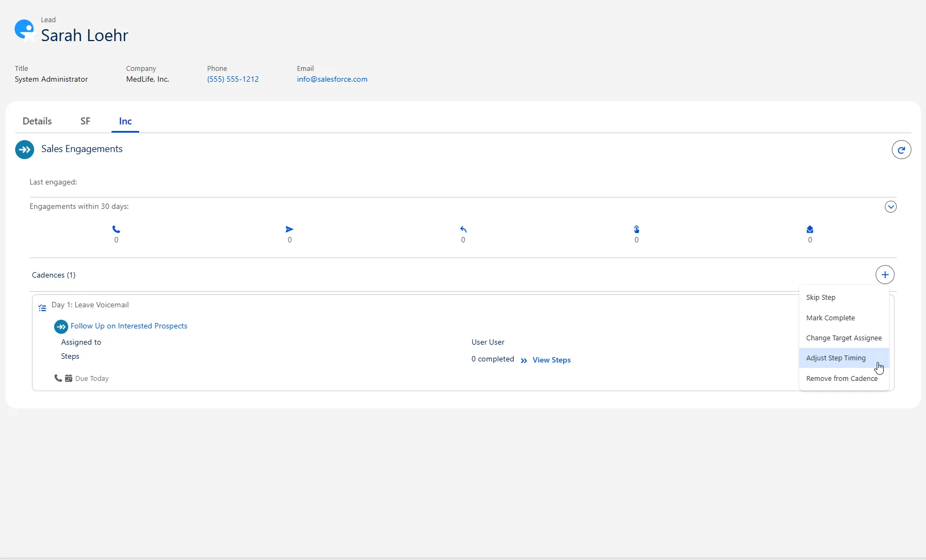Viewport: 926px width, 560px height.
Task: Click Remove from Cadence option
Action: click(x=841, y=379)
